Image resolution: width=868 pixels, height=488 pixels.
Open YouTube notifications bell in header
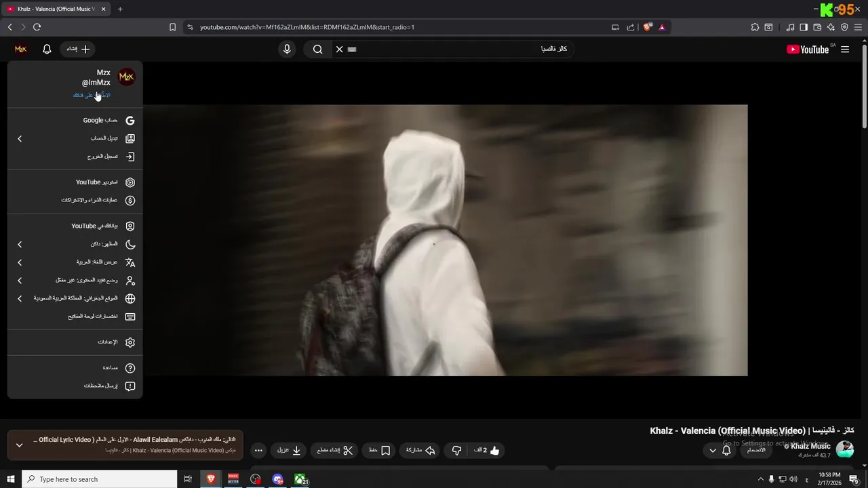coord(47,49)
